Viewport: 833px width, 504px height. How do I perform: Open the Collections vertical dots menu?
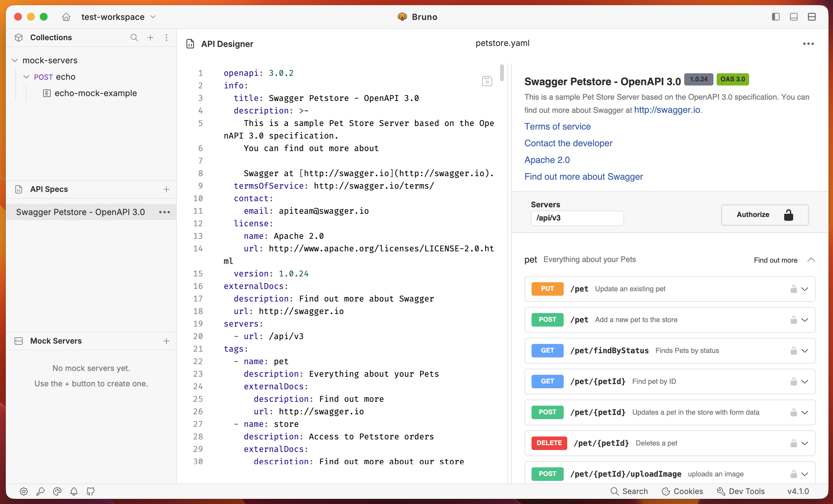[166, 38]
